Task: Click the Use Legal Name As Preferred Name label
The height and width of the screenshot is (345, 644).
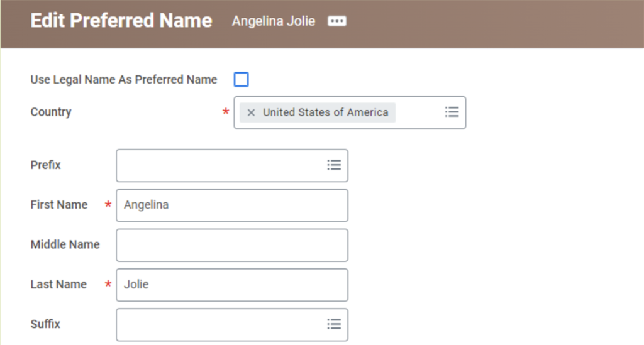Action: tap(124, 80)
